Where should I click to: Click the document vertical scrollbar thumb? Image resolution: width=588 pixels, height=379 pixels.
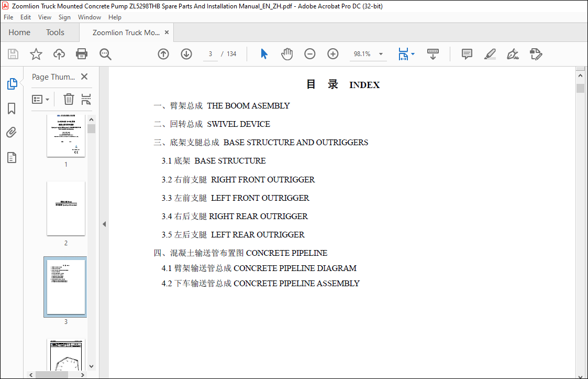[x=580, y=88]
